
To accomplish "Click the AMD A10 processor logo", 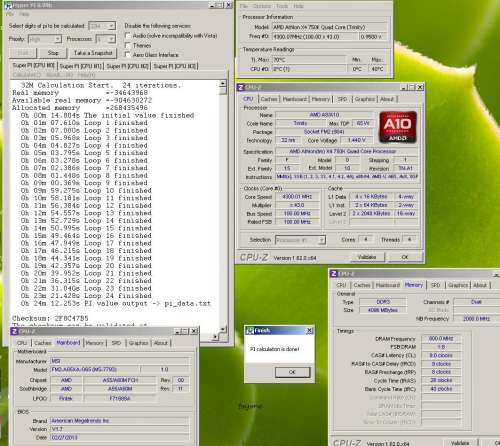I will point(398,127).
